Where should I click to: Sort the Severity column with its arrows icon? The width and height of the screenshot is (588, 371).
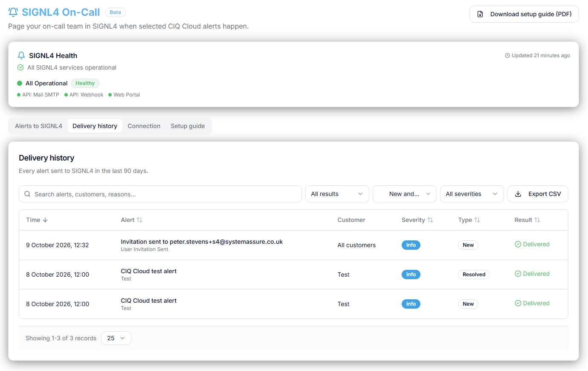click(430, 220)
